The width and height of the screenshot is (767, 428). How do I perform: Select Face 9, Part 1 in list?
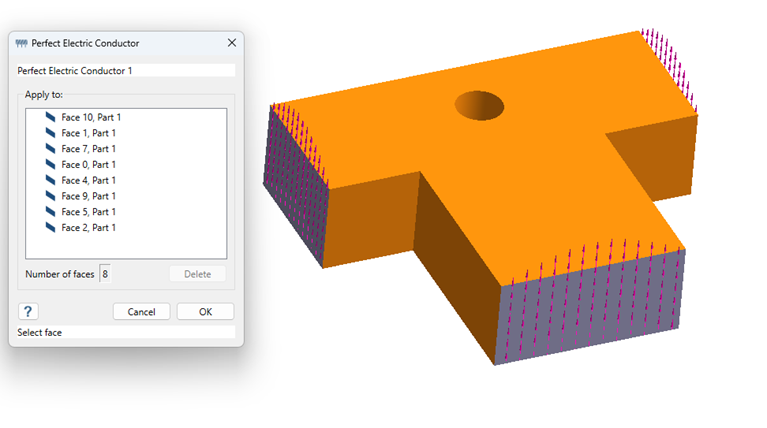(x=89, y=196)
